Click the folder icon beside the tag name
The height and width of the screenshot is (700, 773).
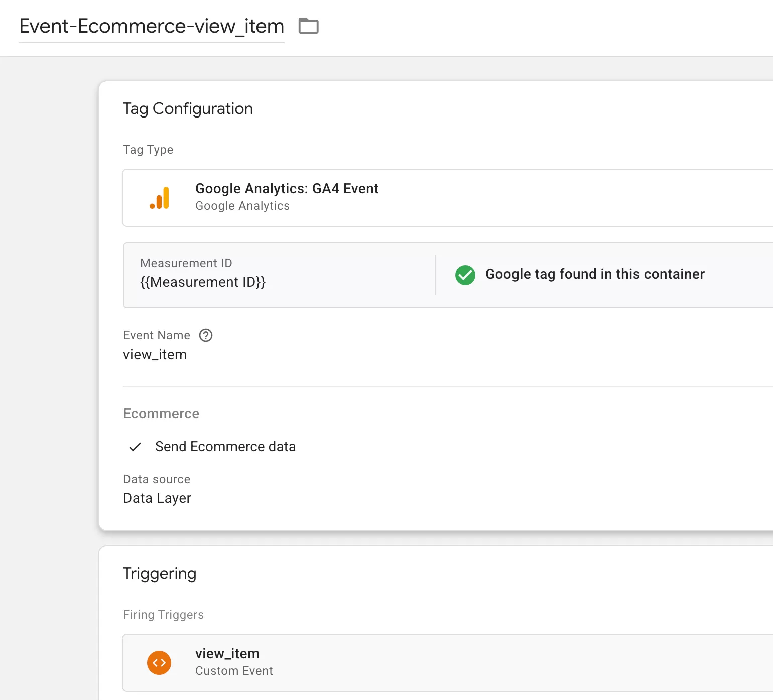pos(309,26)
